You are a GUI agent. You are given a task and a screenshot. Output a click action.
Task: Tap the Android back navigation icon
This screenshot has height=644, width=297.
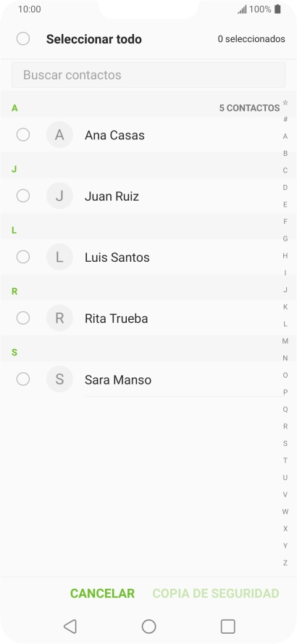point(70,627)
